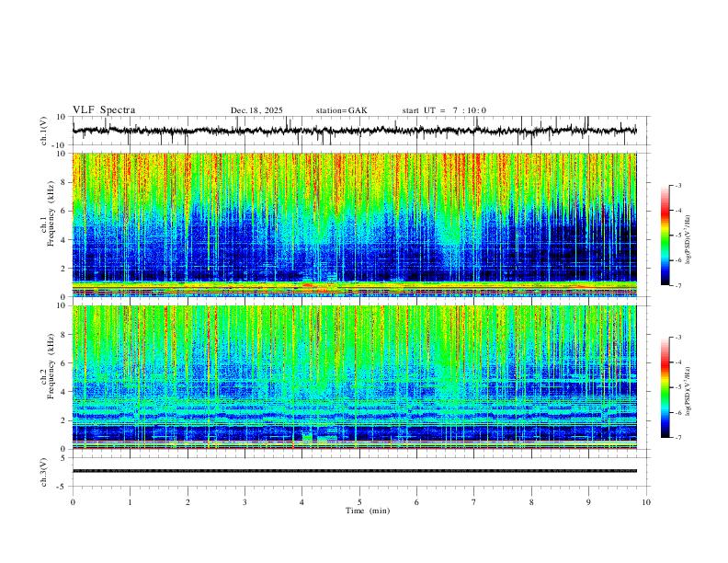Image resolution: width=728 pixels, height=563 pixels.
Task: Click time axis tick label "4"
Action: tap(301, 502)
